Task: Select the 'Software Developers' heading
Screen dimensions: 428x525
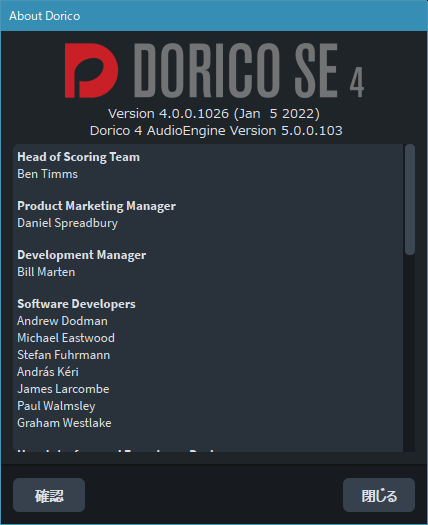Action: tap(76, 304)
